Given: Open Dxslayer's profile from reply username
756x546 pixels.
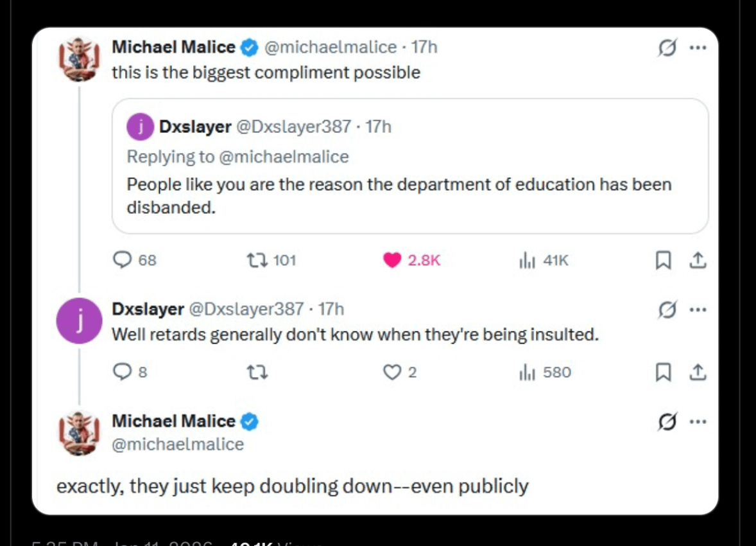Looking at the screenshot, I should point(148,309).
